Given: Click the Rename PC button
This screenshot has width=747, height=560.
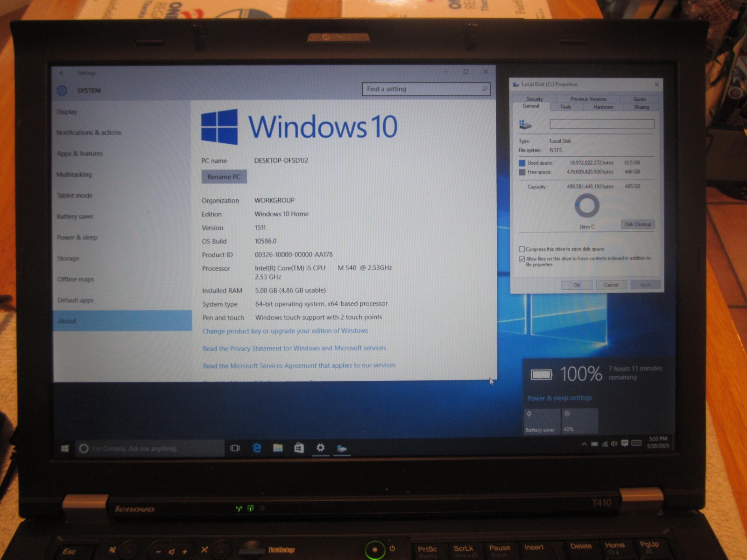Looking at the screenshot, I should (224, 177).
